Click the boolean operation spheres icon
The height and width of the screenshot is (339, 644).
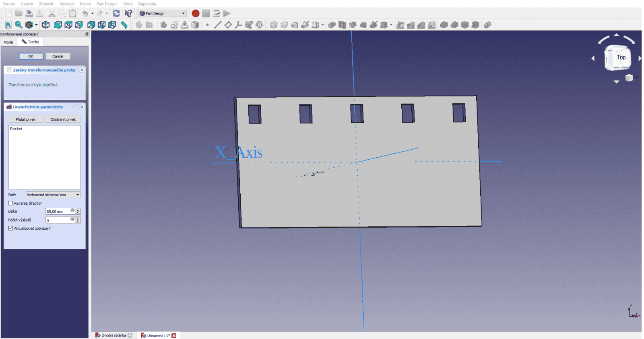tap(487, 25)
